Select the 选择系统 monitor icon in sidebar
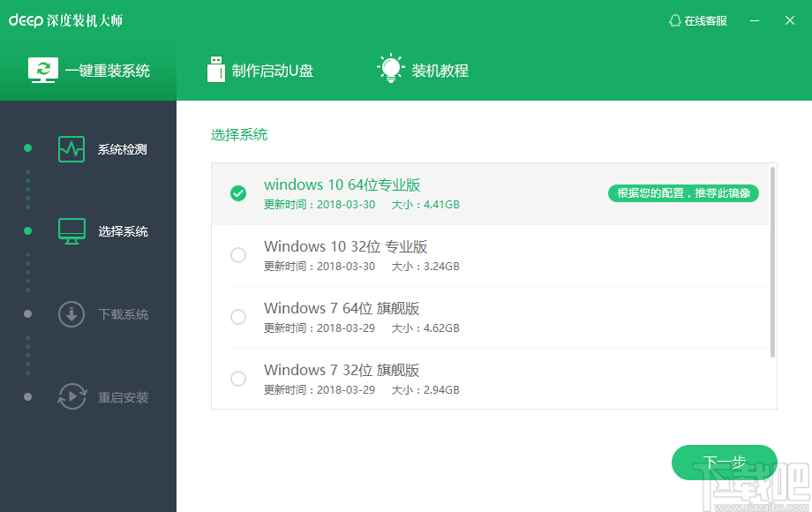Screen dimensions: 812x512 [x=71, y=230]
